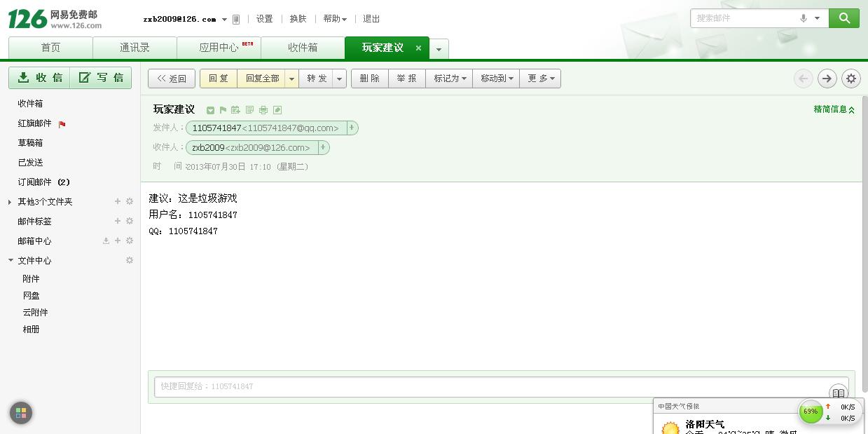868x434 pixels.
Task: Collapse the 文件中心 section arrow
Action: click(x=11, y=260)
